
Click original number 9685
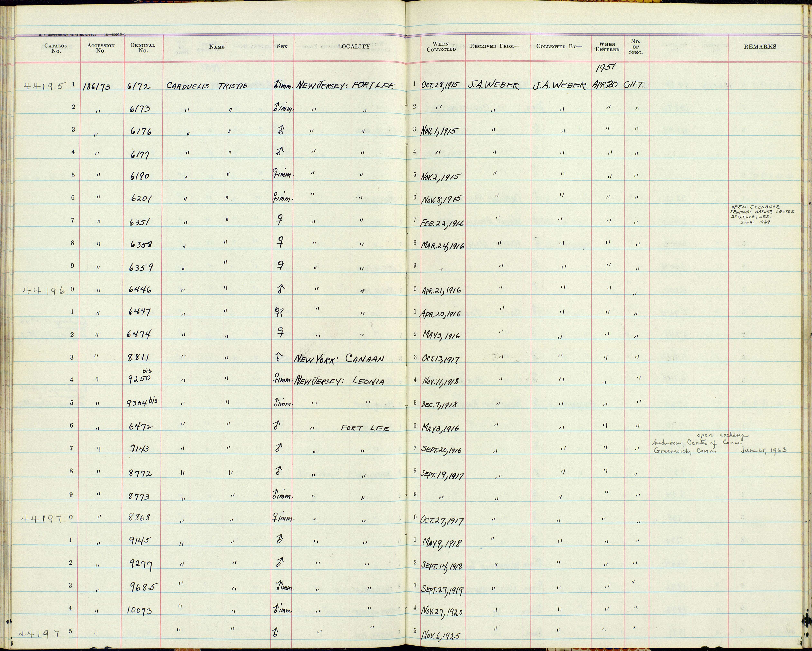[143, 587]
